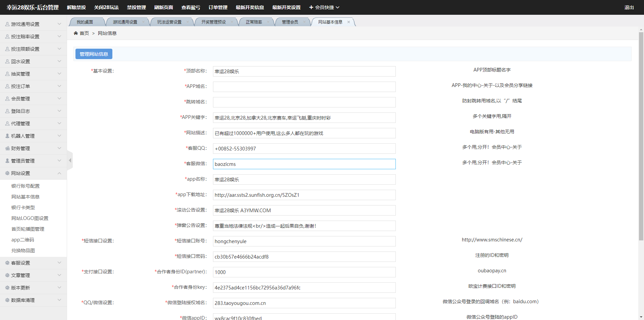Switch to the 我的桌面 tab
The image size is (644, 320).
85,22
